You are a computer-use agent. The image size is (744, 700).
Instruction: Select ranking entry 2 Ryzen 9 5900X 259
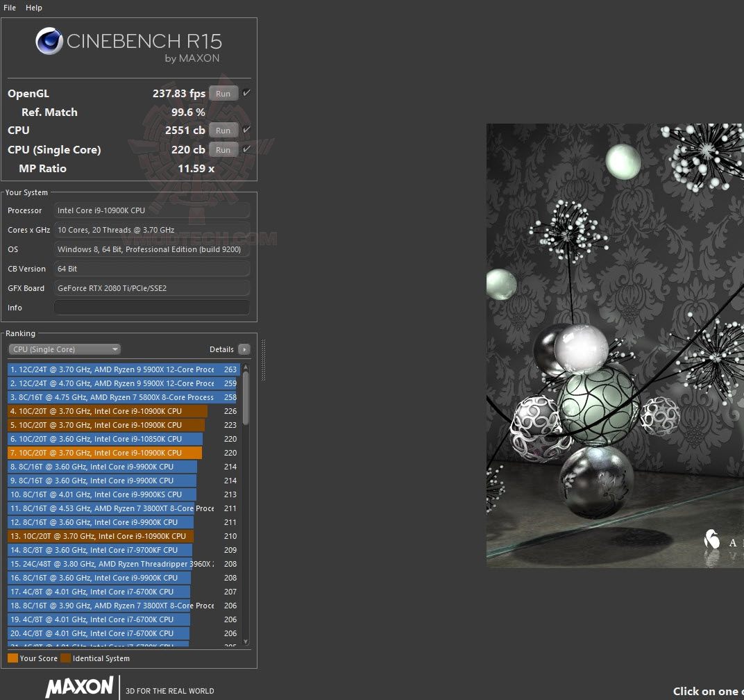(124, 383)
